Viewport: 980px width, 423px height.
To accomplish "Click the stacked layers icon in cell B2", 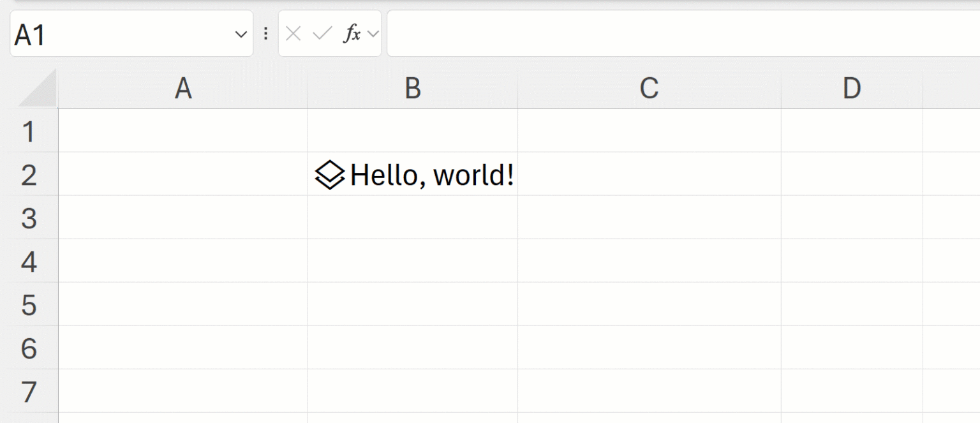I will tap(330, 175).
